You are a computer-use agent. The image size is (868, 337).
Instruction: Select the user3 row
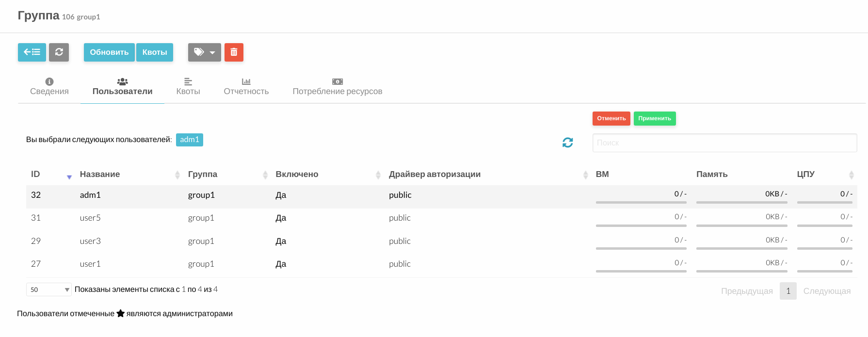pos(441,242)
